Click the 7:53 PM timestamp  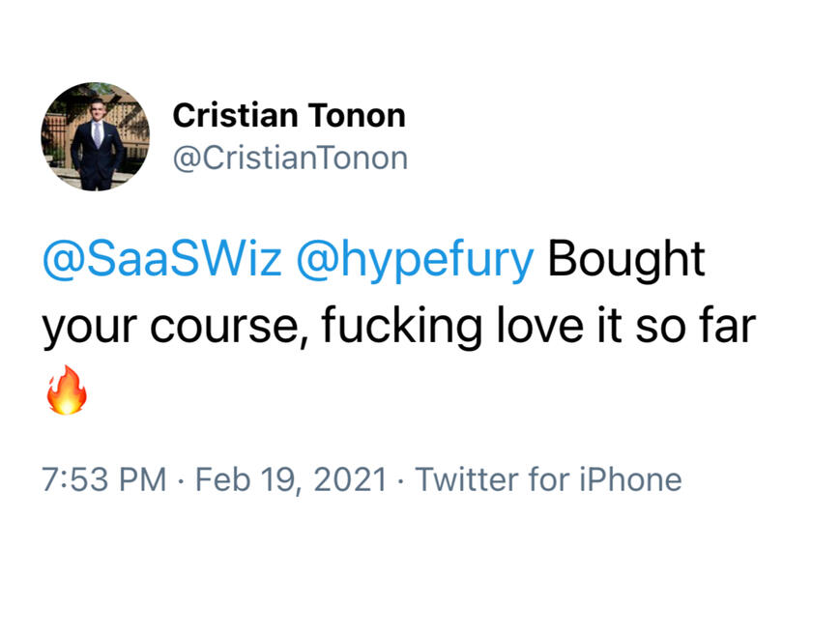(x=104, y=479)
